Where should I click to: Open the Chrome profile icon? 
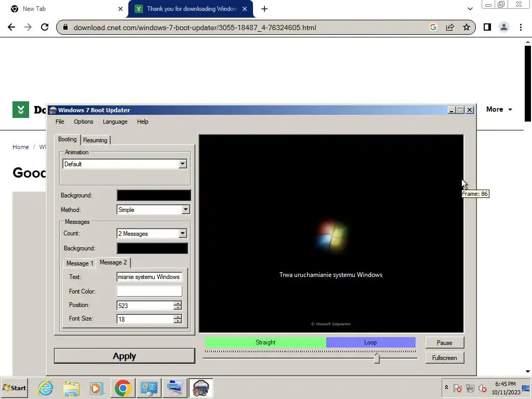click(504, 27)
